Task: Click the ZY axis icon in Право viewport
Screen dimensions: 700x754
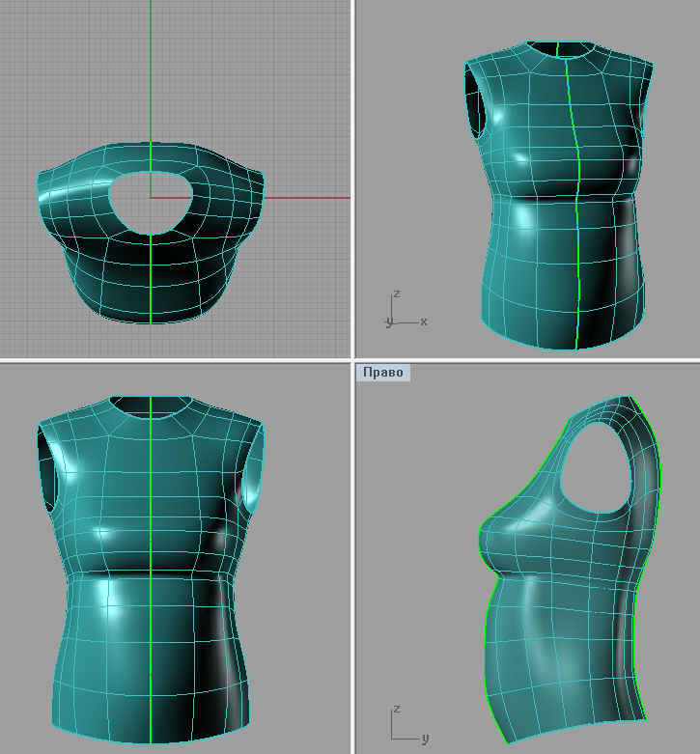Action: pos(407,726)
